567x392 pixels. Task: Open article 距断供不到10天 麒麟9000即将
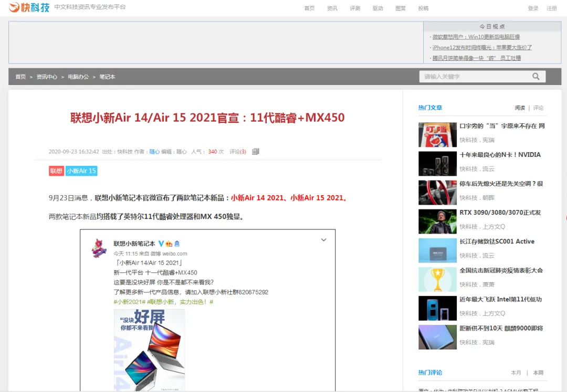pyautogui.click(x=501, y=329)
